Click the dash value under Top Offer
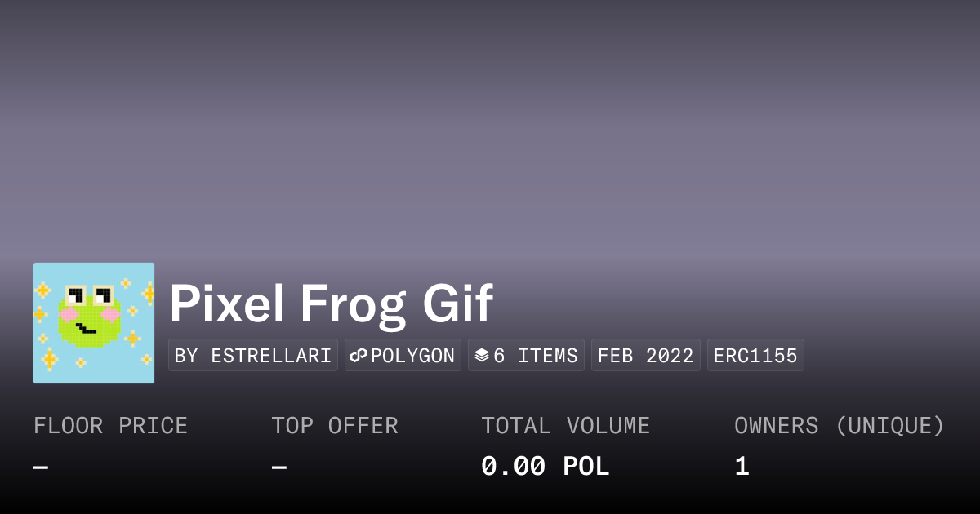The image size is (980, 514). [279, 467]
